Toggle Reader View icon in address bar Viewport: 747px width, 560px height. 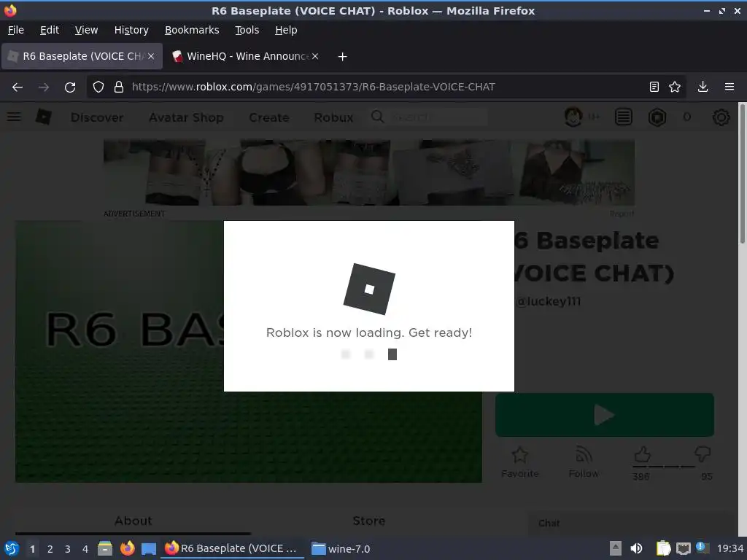(x=654, y=87)
